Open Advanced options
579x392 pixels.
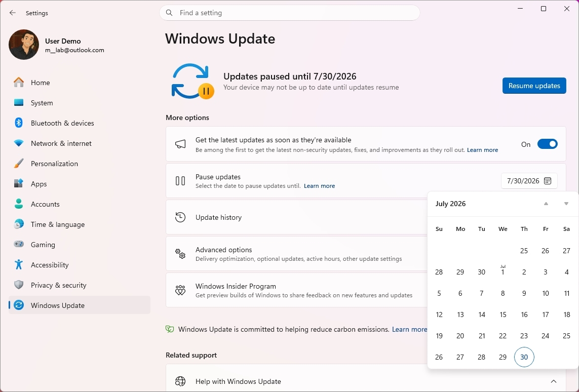click(x=296, y=254)
